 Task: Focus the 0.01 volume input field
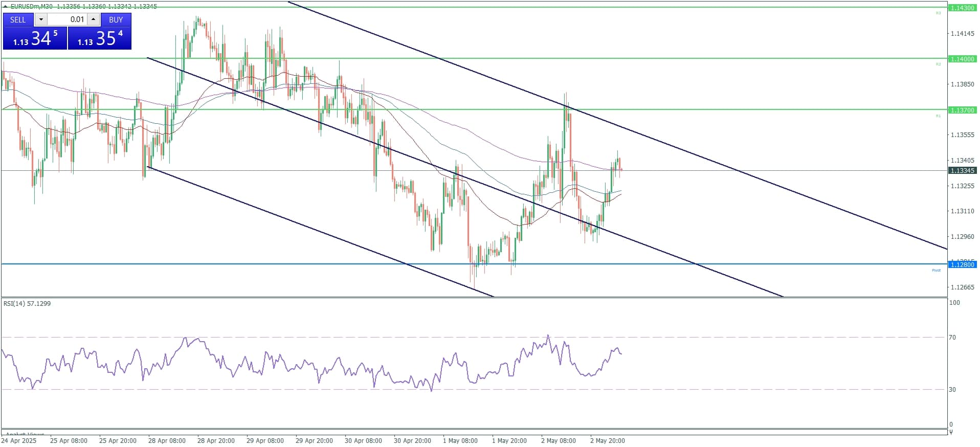pos(67,19)
